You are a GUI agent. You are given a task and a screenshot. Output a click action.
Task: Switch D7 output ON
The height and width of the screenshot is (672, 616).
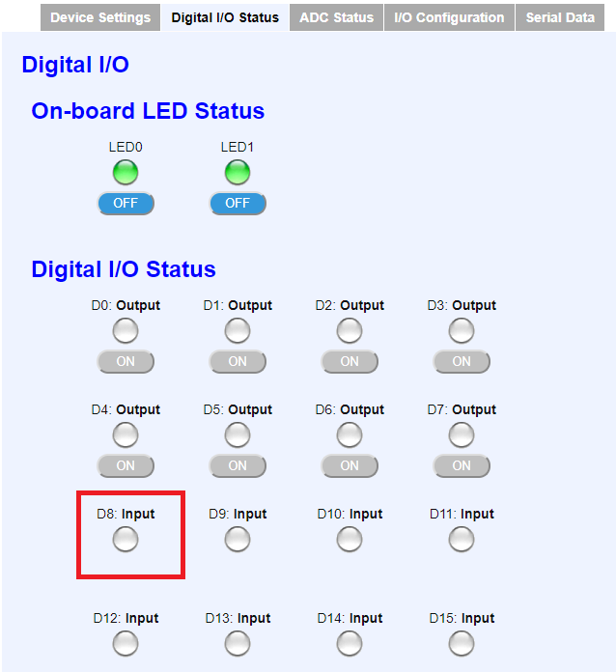coord(462,465)
